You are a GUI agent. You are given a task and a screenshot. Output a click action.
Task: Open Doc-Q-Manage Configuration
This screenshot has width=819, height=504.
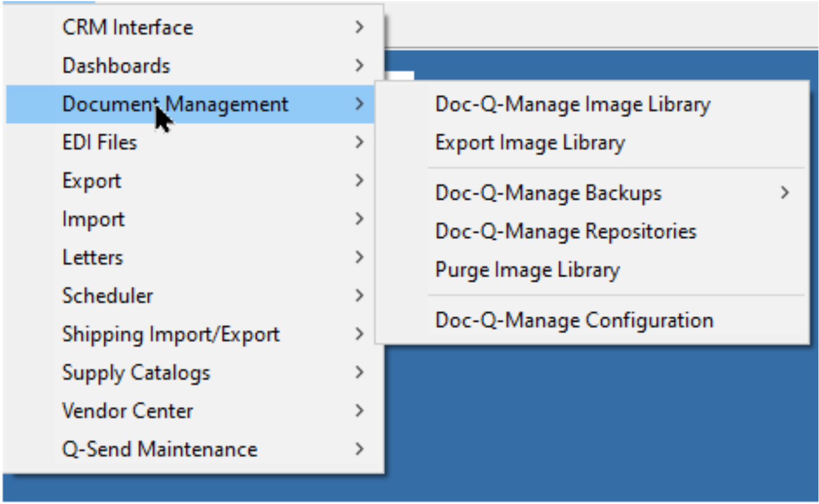592,320
